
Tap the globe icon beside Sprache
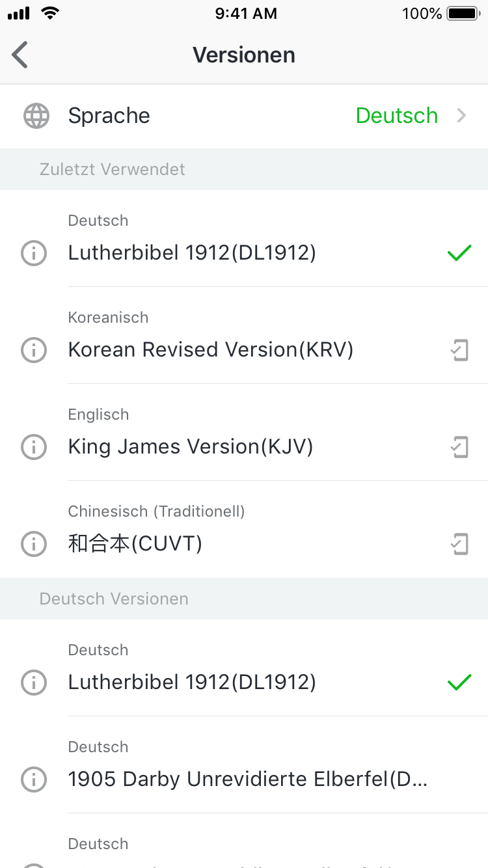pyautogui.click(x=36, y=116)
